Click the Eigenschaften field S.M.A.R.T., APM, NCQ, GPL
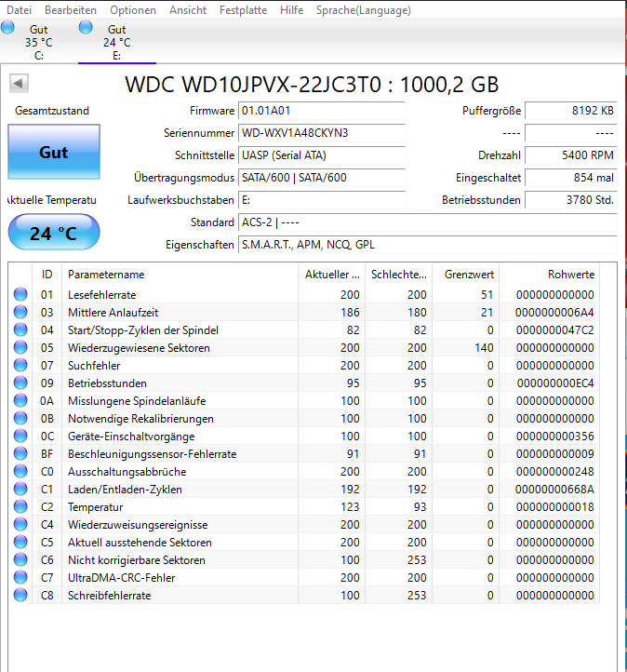Image resolution: width=627 pixels, height=672 pixels. [x=427, y=244]
